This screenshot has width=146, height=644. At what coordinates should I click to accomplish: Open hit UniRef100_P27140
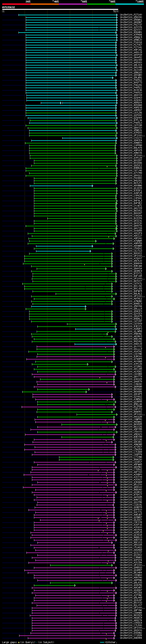[x=131, y=15]
